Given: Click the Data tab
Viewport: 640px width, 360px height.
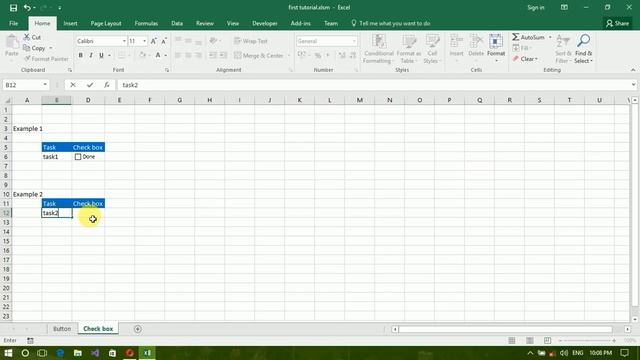Looking at the screenshot, I should pos(177,23).
